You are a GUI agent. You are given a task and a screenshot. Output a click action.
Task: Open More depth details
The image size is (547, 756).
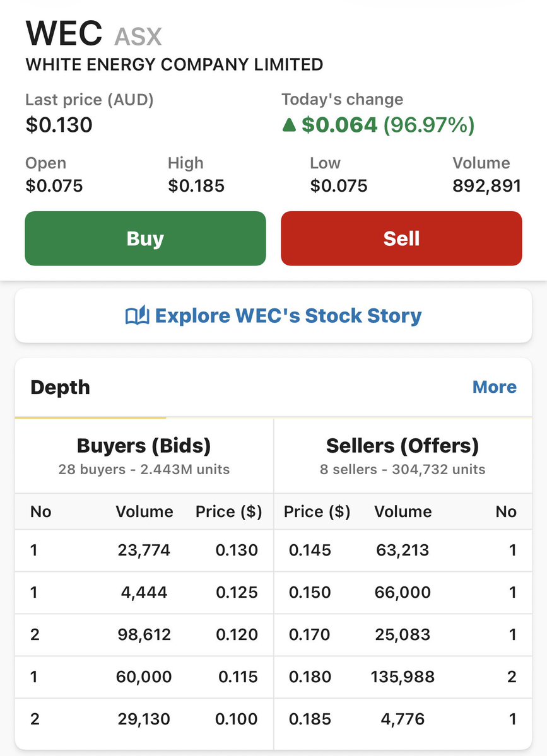(x=495, y=387)
